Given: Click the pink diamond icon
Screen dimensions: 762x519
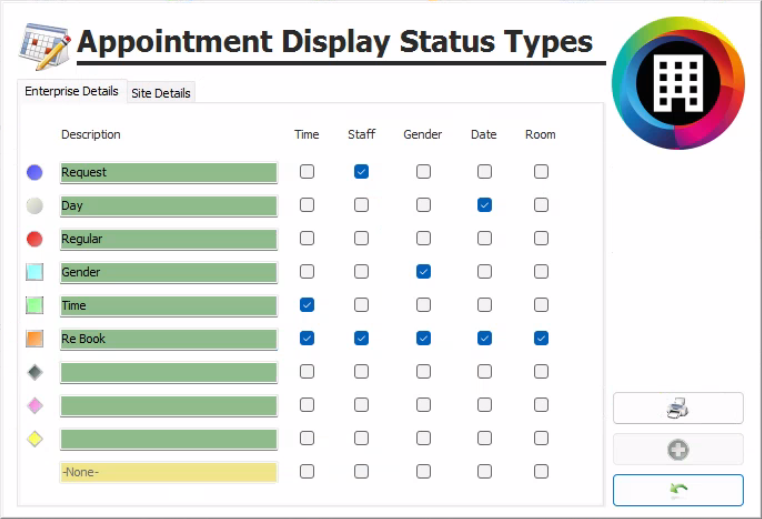Looking at the screenshot, I should [x=35, y=405].
